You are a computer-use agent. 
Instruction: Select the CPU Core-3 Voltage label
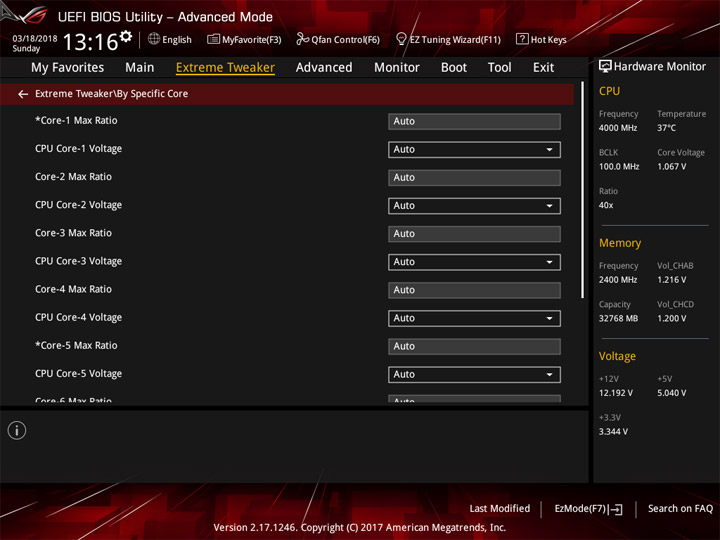coord(79,261)
